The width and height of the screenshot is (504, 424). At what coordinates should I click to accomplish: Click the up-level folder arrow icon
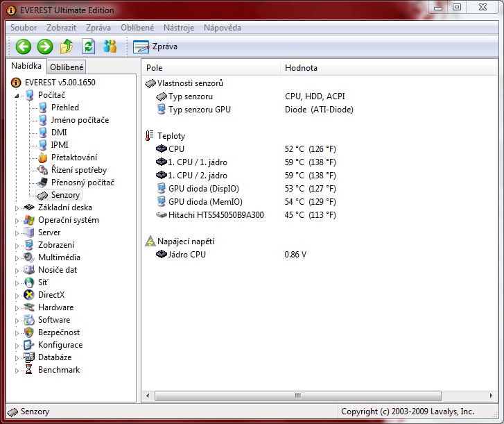[x=67, y=46]
